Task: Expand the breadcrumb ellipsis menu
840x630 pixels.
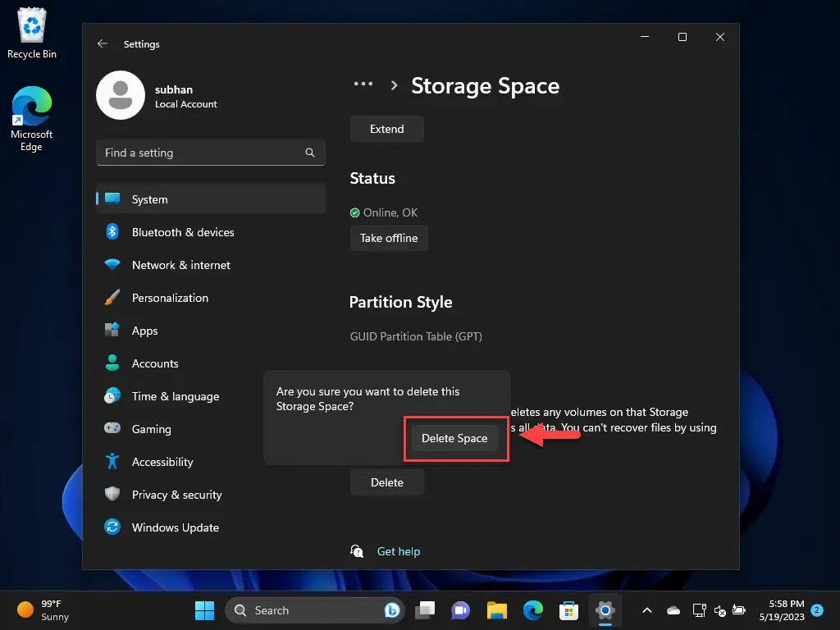Action: [363, 84]
